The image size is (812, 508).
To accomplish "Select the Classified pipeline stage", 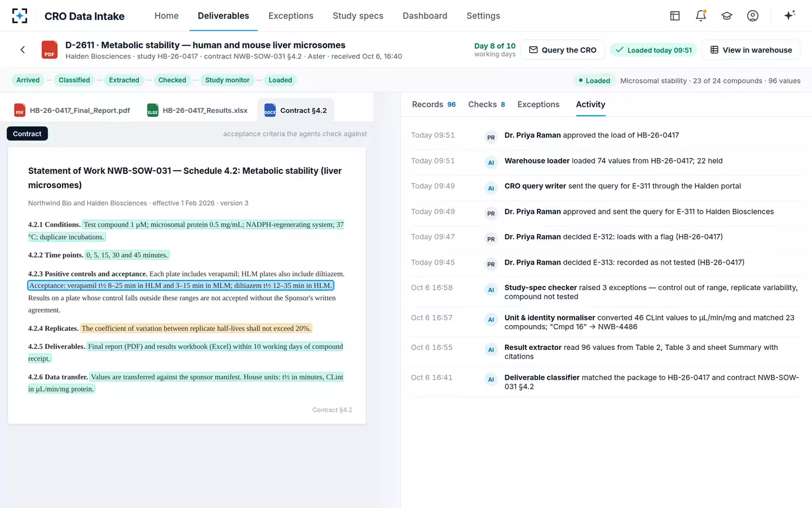I will pyautogui.click(x=74, y=80).
